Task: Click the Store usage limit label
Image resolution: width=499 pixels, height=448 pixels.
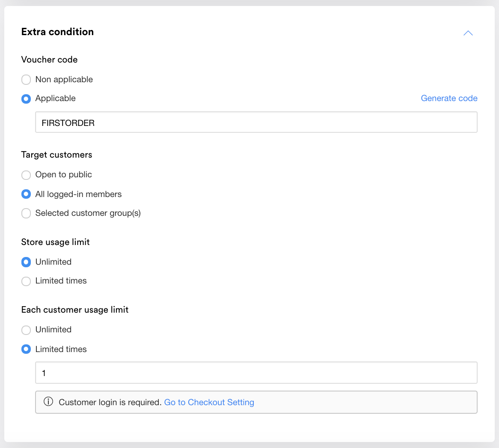Action: [x=55, y=242]
